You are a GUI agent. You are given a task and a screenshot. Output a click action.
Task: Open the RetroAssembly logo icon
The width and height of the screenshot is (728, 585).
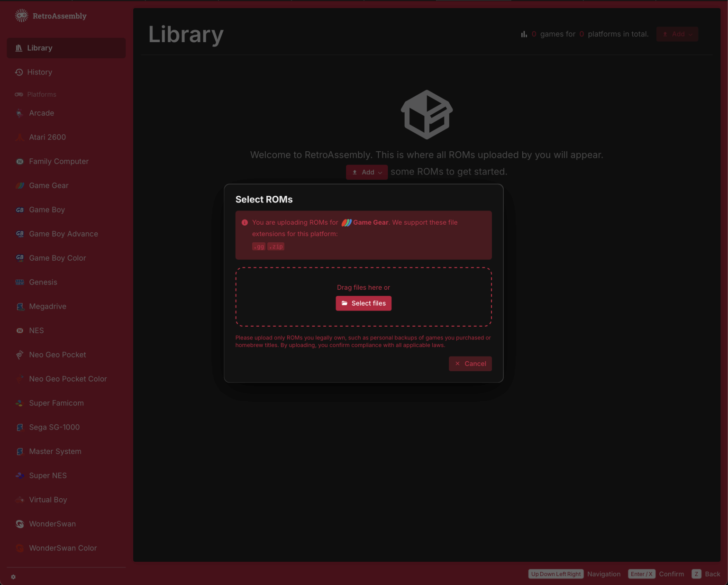point(21,16)
